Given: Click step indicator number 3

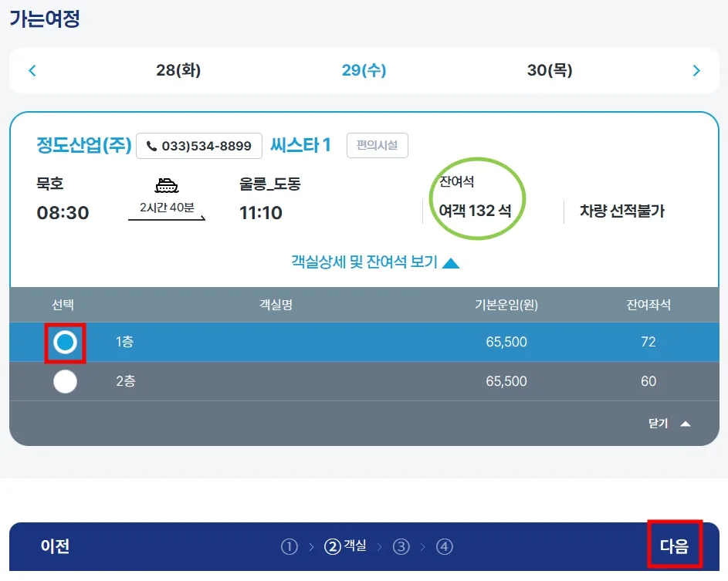Looking at the screenshot, I should tap(401, 546).
